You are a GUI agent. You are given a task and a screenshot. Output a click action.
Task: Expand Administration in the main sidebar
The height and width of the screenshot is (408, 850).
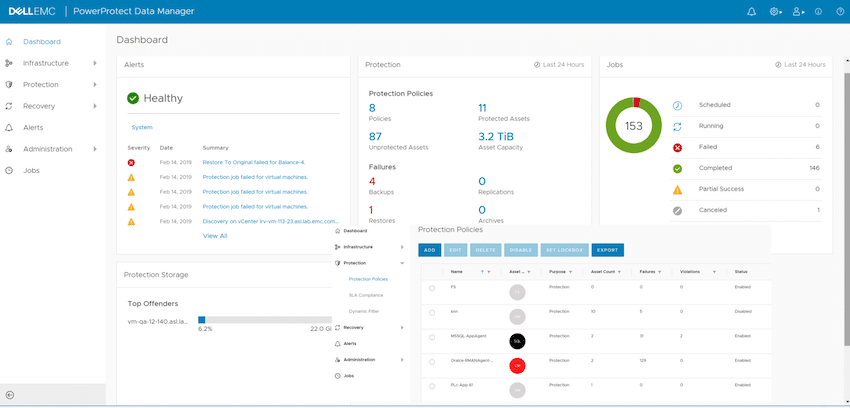(x=94, y=149)
